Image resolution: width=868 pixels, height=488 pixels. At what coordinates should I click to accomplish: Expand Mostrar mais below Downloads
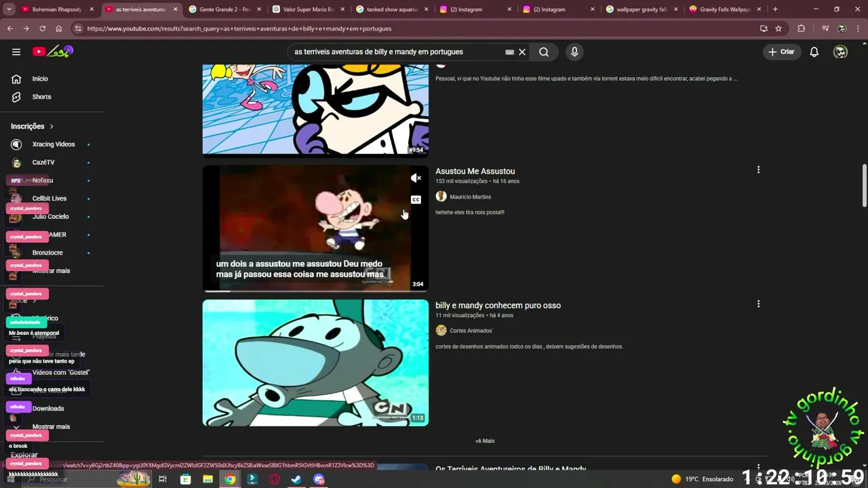(x=51, y=426)
